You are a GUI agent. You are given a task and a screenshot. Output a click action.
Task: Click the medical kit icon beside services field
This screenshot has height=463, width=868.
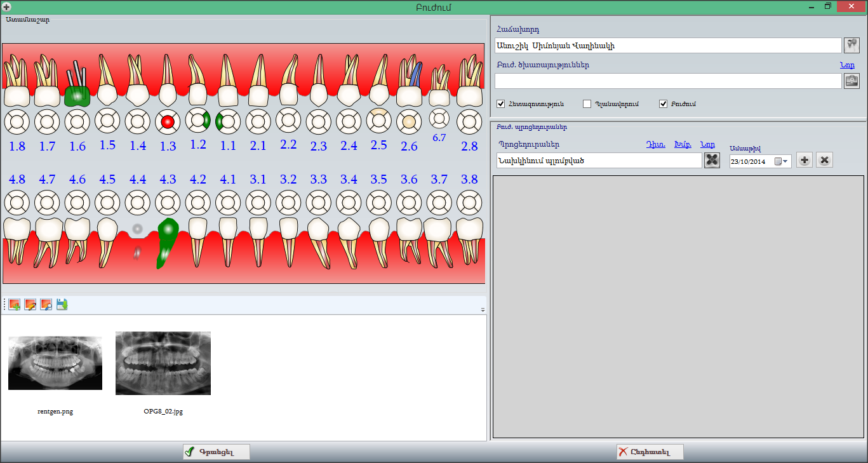851,81
